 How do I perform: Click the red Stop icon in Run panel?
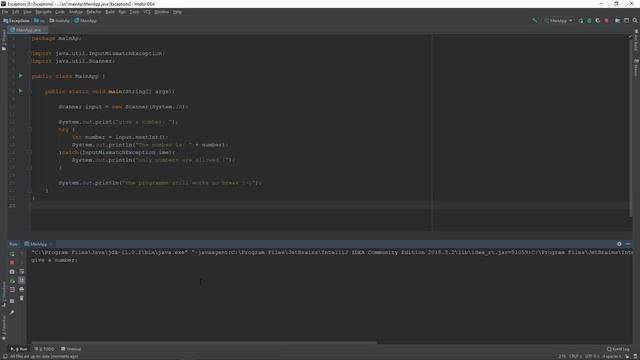(x=12, y=262)
